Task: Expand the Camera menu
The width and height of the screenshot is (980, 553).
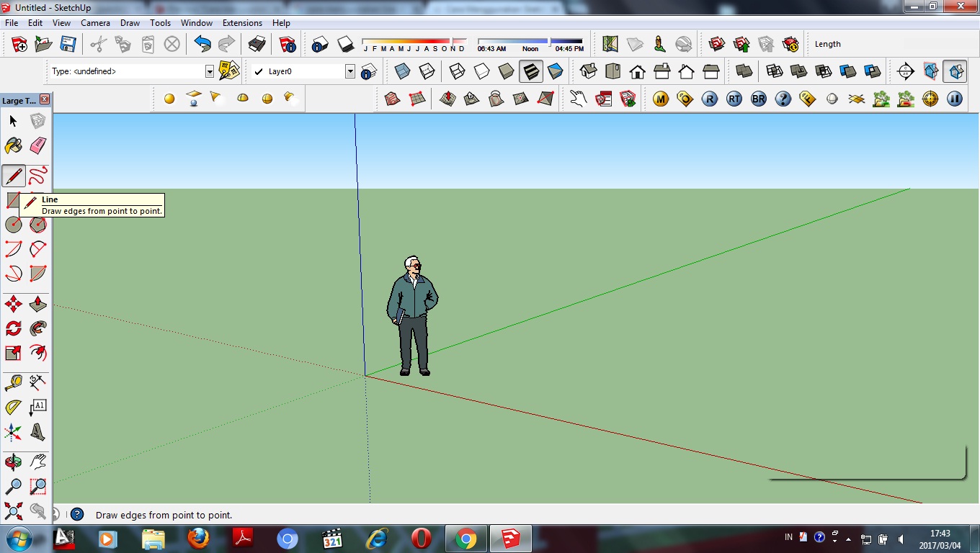Action: 95,22
